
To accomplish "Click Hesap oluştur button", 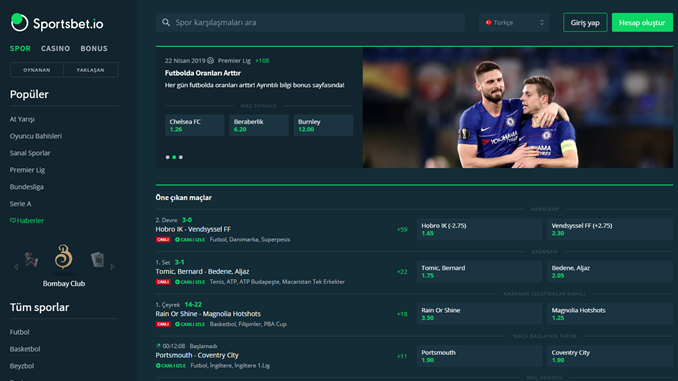I will click(x=642, y=22).
